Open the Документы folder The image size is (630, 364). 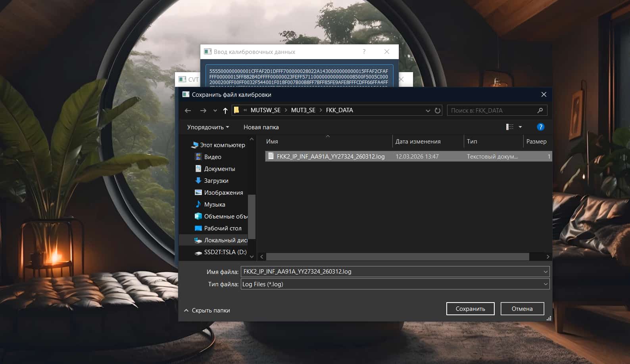215,169
